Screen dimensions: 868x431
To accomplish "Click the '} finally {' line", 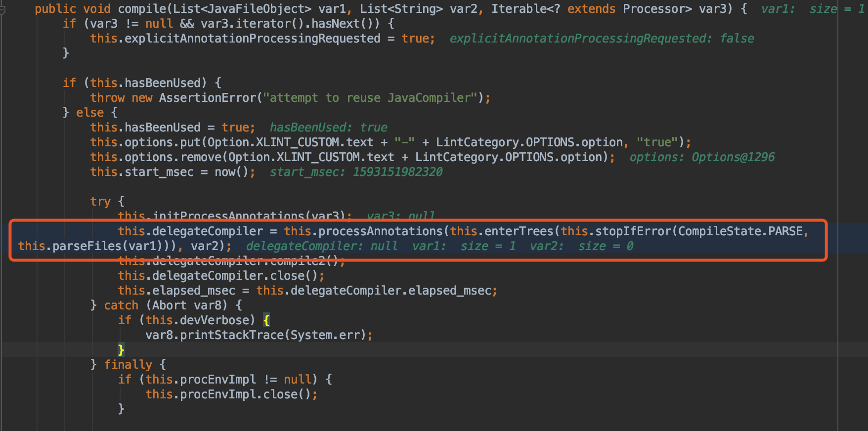I will (x=128, y=365).
